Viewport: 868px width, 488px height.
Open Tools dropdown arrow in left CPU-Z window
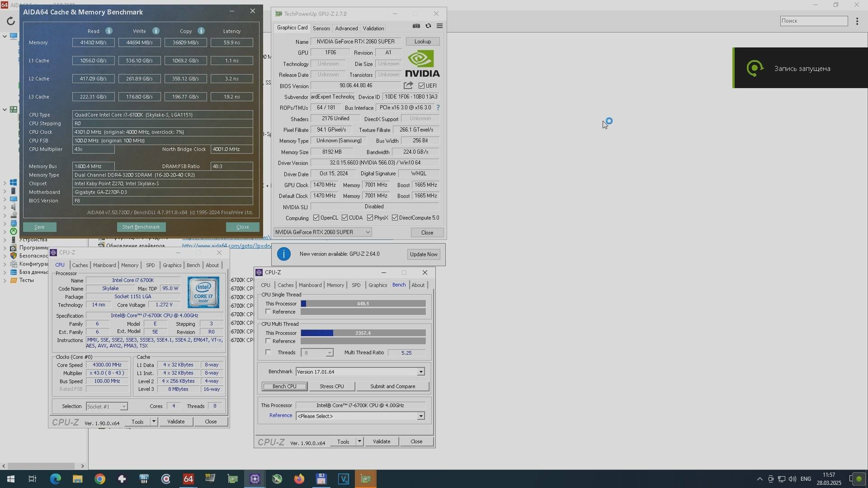pyautogui.click(x=154, y=422)
